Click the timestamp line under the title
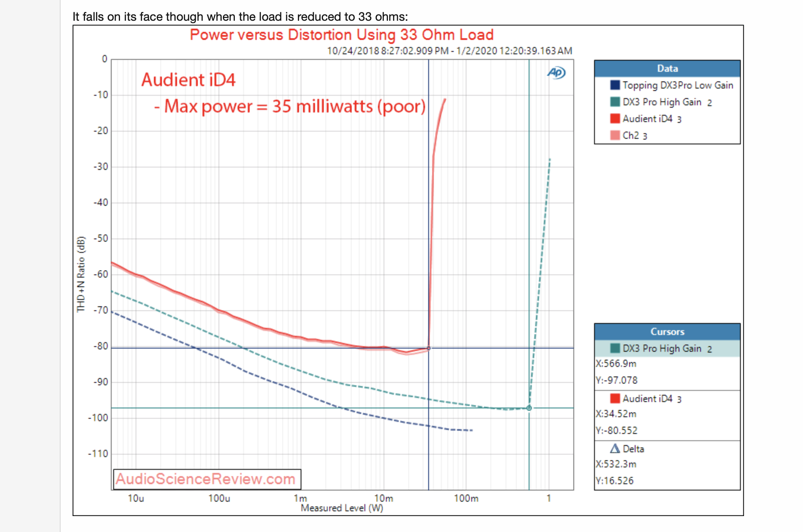The image size is (803, 532). (x=449, y=51)
